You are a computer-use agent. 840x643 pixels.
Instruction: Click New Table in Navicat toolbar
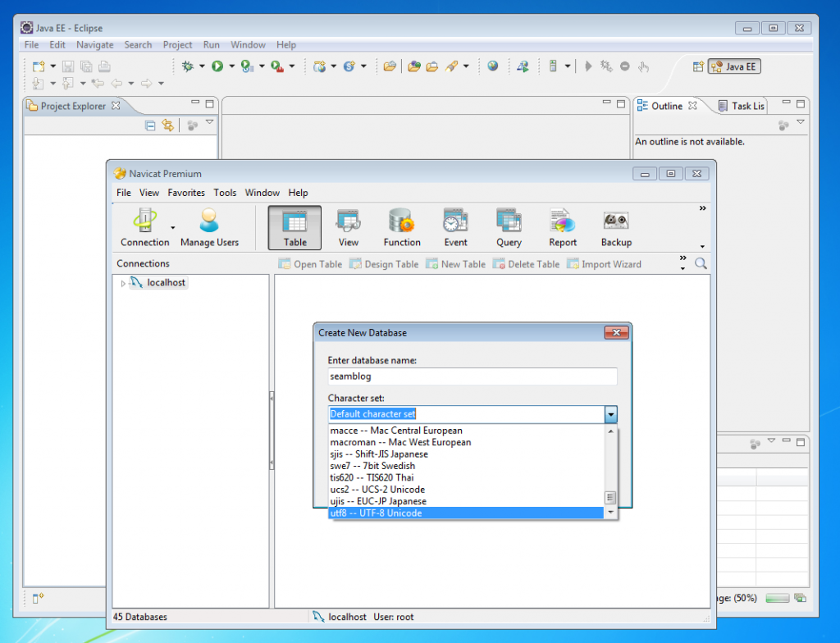[x=455, y=264]
